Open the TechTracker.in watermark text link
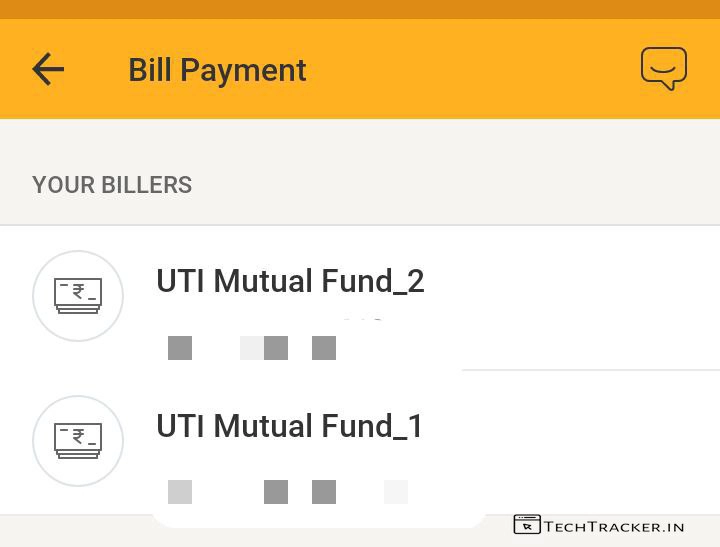The width and height of the screenshot is (720, 547). click(x=614, y=526)
